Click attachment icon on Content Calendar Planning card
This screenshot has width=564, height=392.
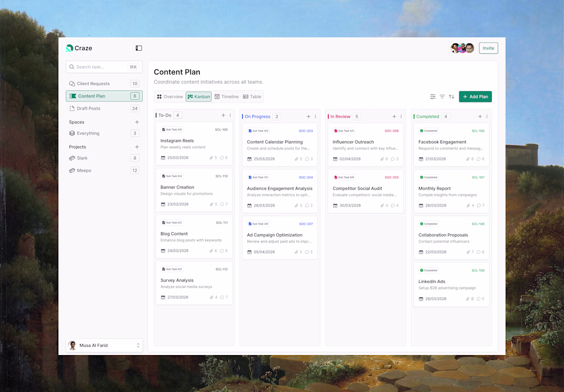pyautogui.click(x=296, y=159)
